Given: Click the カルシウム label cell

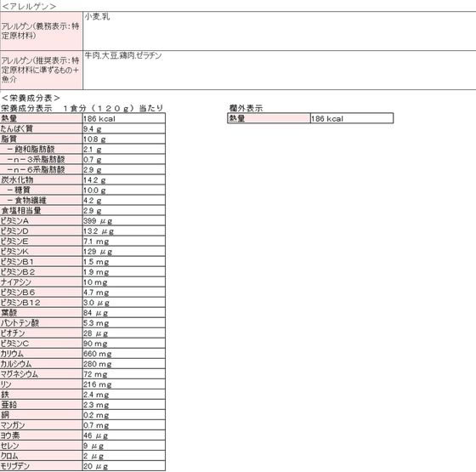Looking at the screenshot, I should (x=42, y=364).
